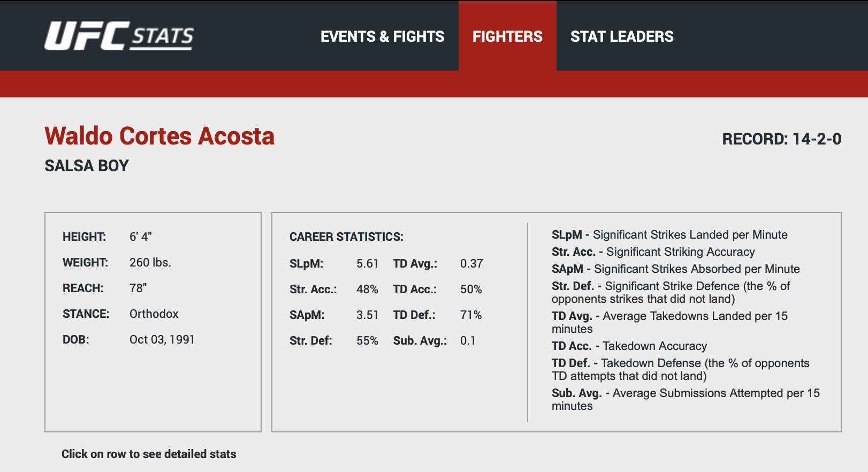Click the Sub. Avg. value 0.1
Image resolution: width=868 pixels, height=472 pixels.
point(468,340)
